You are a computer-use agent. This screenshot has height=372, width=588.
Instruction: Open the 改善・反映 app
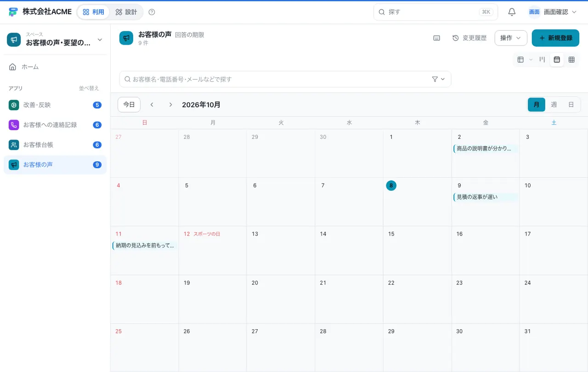[55, 105]
